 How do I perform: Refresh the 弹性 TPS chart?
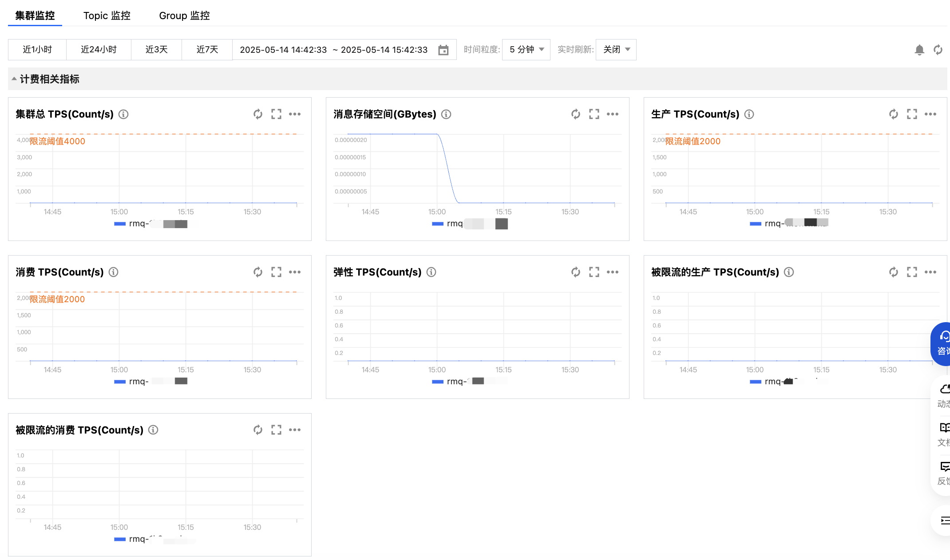click(576, 272)
